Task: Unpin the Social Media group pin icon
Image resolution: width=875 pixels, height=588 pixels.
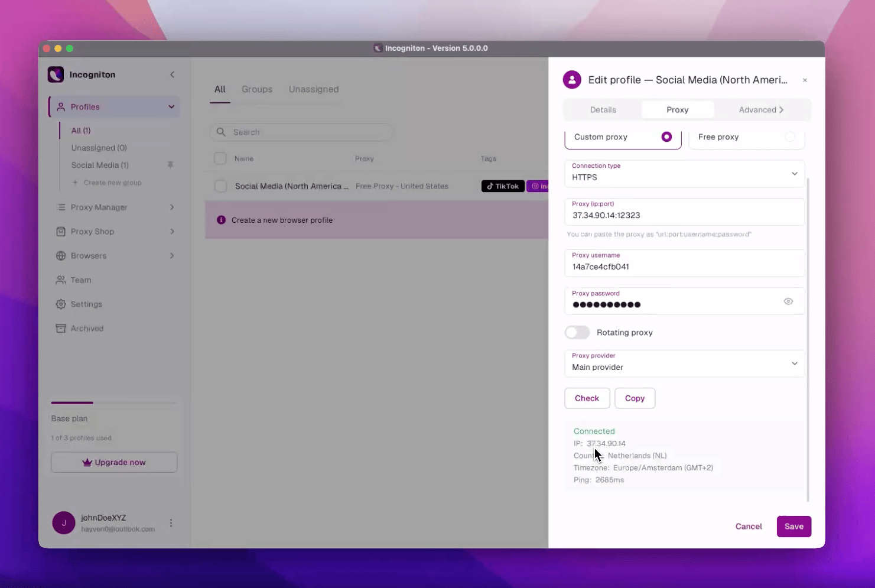Action: (171, 165)
